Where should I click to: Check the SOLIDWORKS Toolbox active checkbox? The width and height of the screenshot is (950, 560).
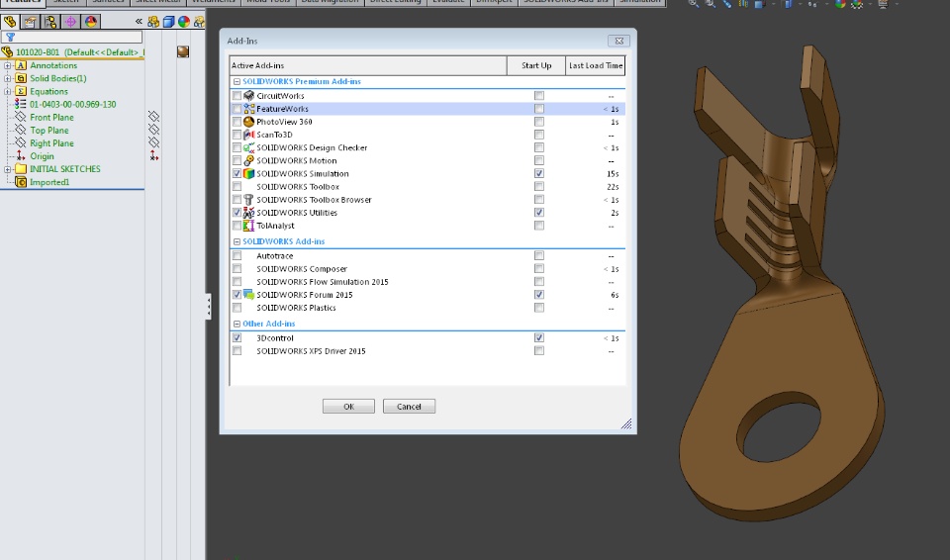click(237, 187)
